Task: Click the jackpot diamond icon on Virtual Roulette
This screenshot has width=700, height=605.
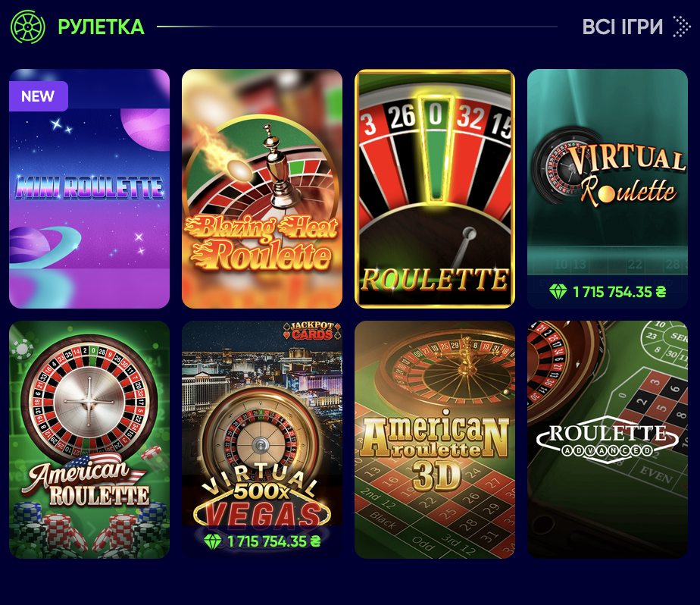Action: click(558, 292)
